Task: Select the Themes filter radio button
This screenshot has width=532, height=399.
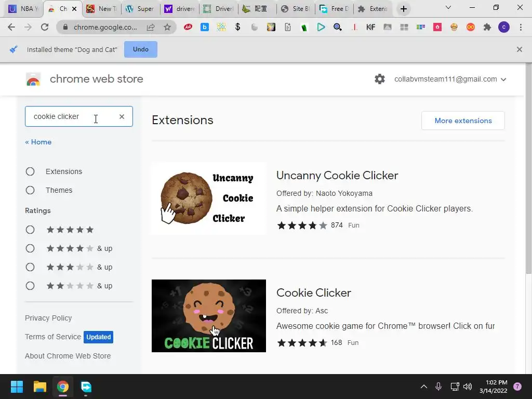Action: (30, 190)
